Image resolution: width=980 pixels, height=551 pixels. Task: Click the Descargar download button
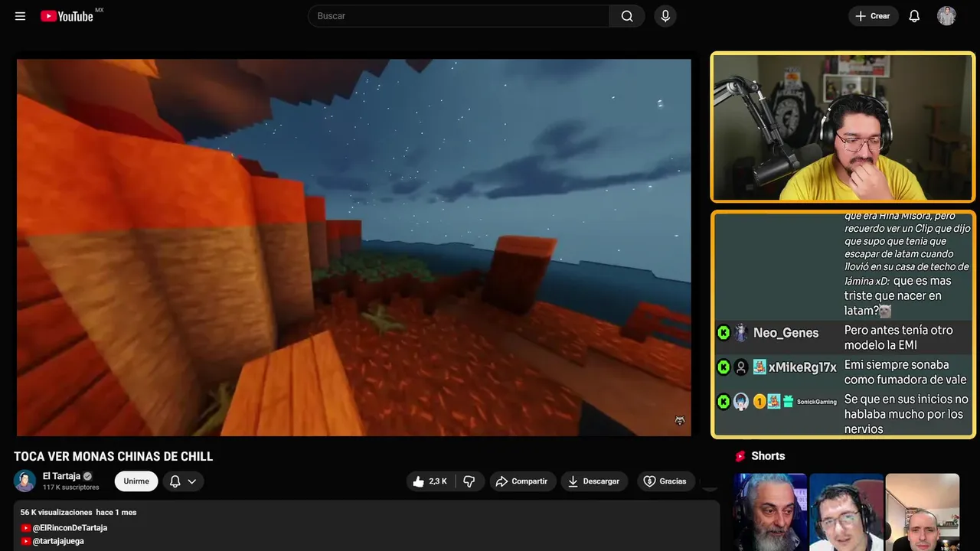coord(594,481)
